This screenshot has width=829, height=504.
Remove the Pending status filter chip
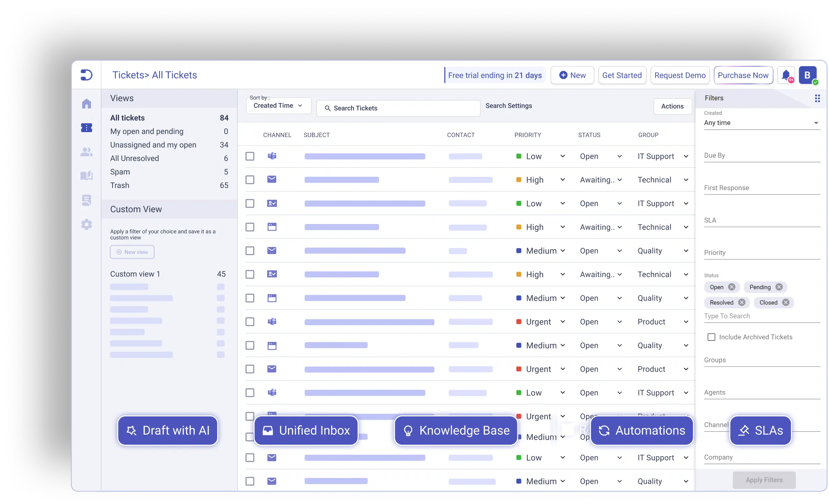(779, 287)
